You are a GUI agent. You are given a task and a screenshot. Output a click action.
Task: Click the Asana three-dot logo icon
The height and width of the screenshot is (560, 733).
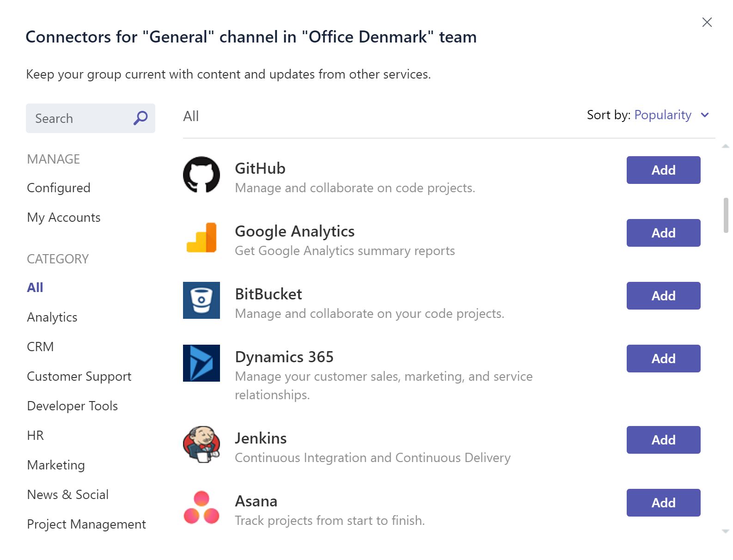click(x=202, y=507)
